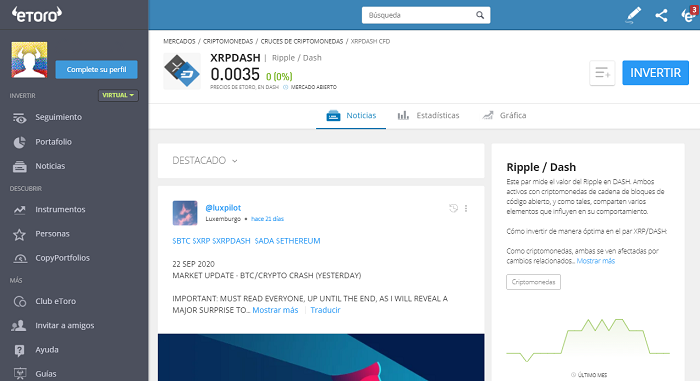Open the Personas sidebar entry
This screenshot has width=700, height=381.
(52, 234)
